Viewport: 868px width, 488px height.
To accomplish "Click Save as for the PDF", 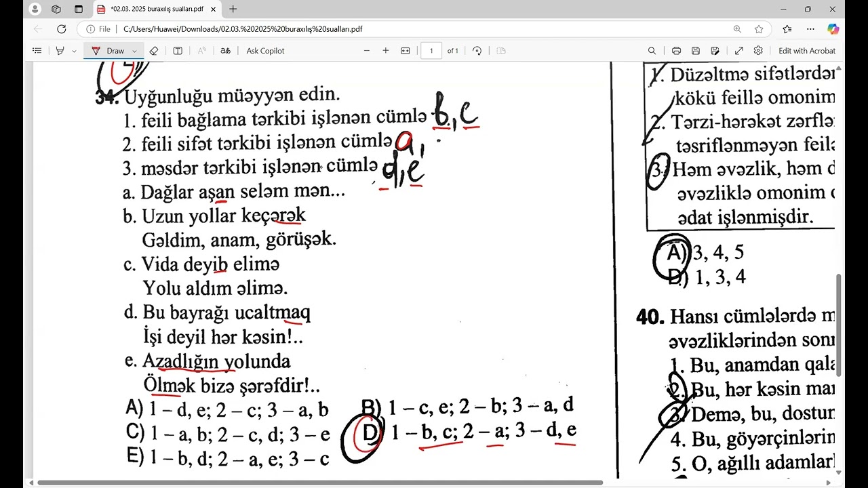I will pyautogui.click(x=715, y=51).
